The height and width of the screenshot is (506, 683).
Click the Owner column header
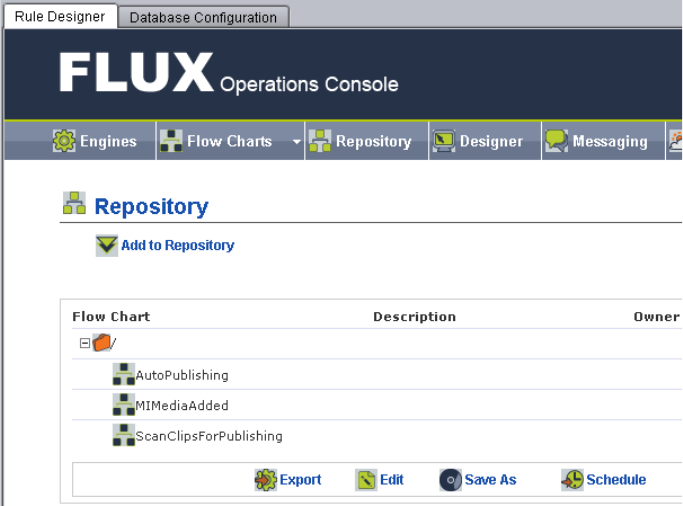(x=656, y=317)
